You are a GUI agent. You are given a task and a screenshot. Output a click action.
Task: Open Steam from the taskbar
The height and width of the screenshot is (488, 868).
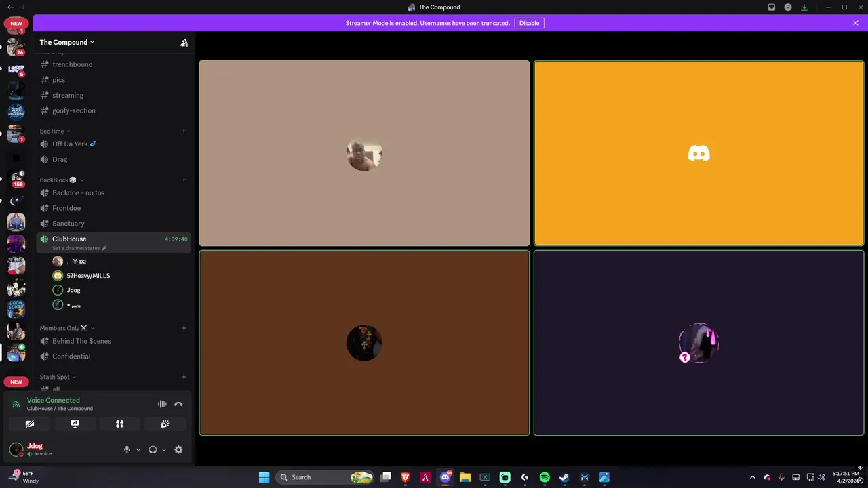click(x=564, y=477)
